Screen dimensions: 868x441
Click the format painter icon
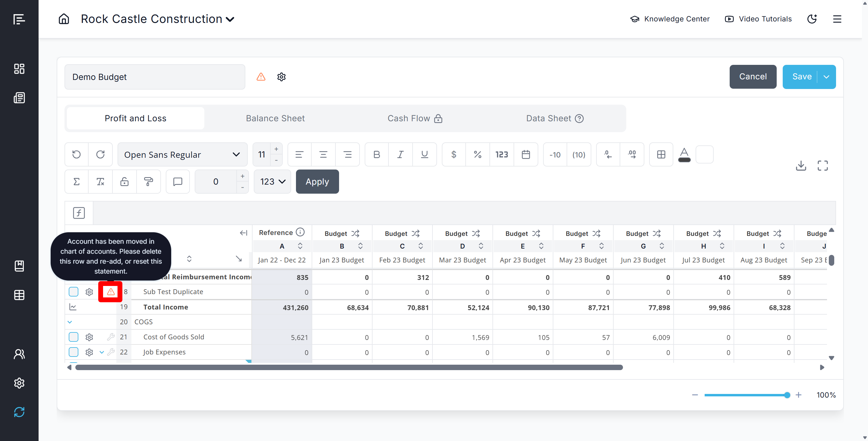coord(148,182)
